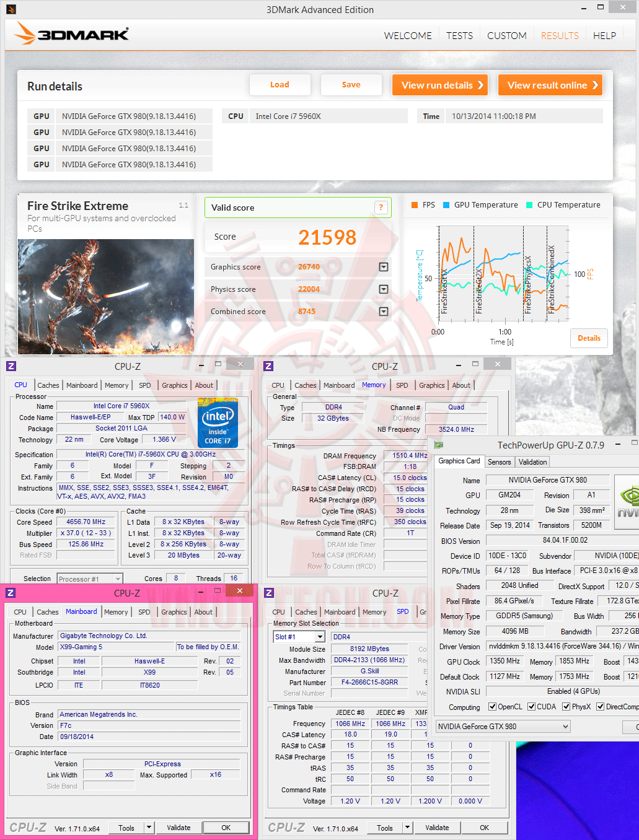
Task: Toggle the CUDA checkbox in GPU-Z
Action: click(x=531, y=707)
